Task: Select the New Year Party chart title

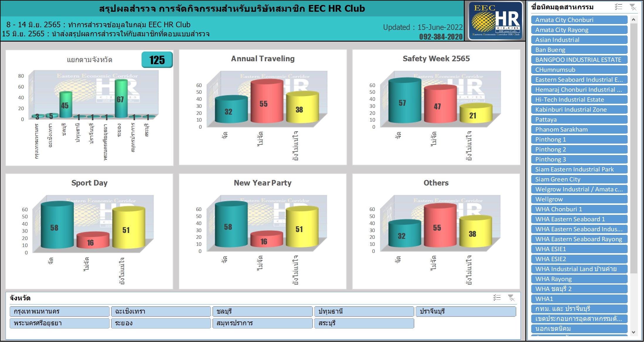Action: (x=263, y=183)
